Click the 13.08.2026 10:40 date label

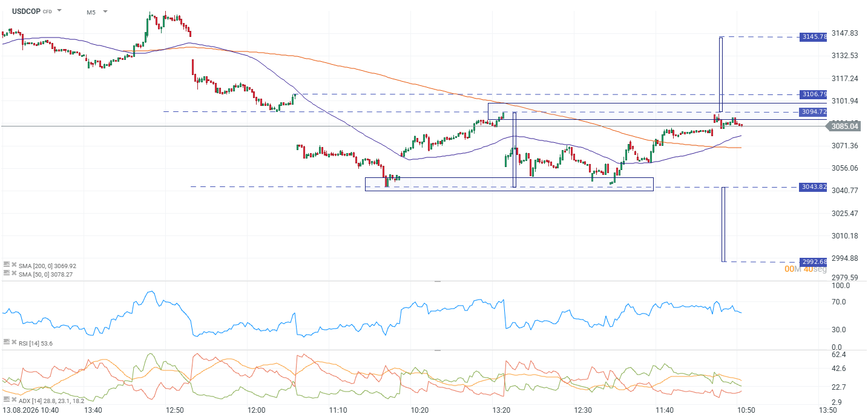(x=30, y=410)
